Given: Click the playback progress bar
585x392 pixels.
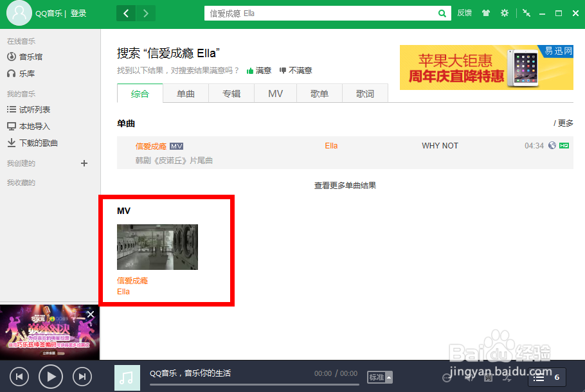Looking at the screenshot, I should [255, 384].
